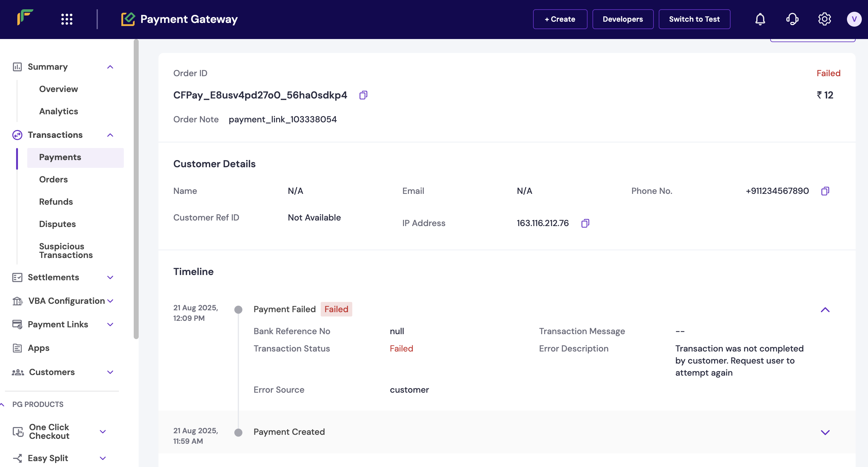Expand the Payment Links menu
The image size is (868, 467).
pyautogui.click(x=110, y=324)
